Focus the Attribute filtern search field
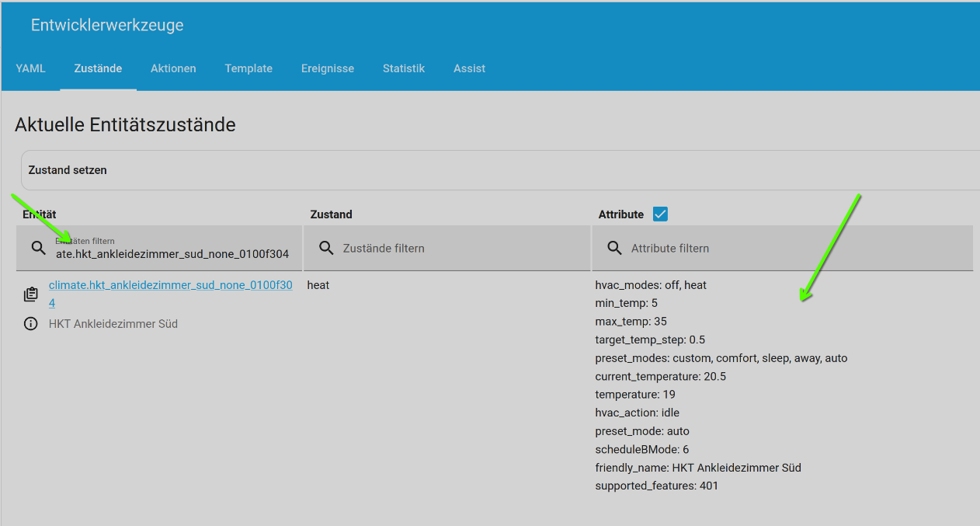 point(792,249)
